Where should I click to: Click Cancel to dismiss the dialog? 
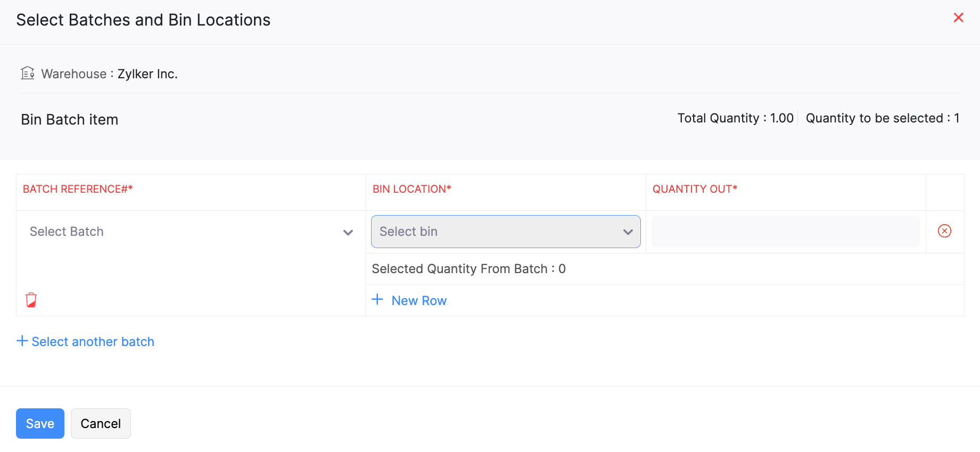[101, 423]
